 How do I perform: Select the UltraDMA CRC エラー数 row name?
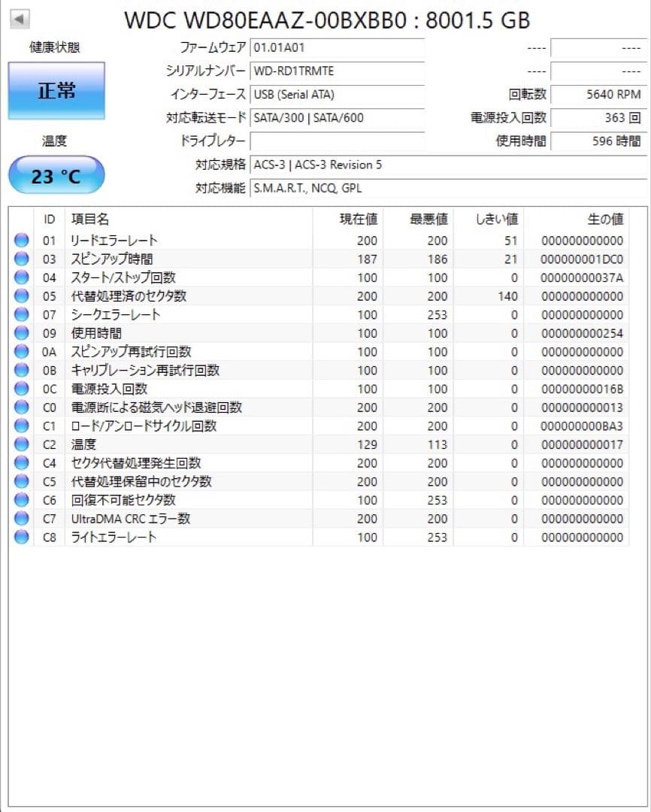point(131,519)
